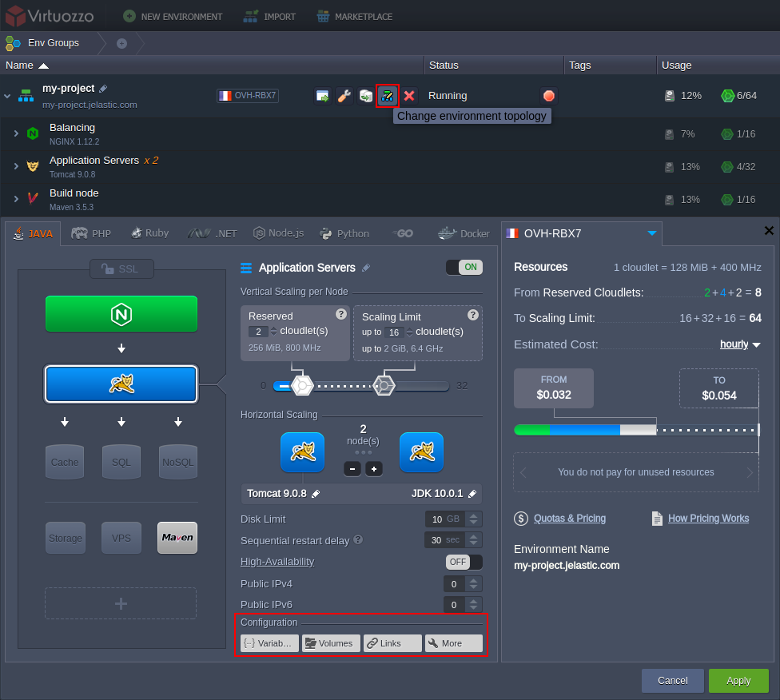
Task: Switch to the Ruby tab
Action: coord(149,233)
